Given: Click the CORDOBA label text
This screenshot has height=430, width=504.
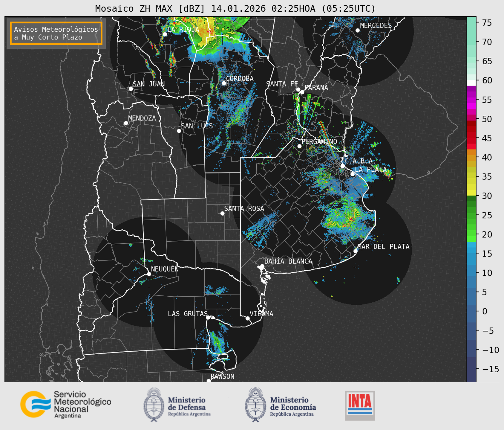Looking at the screenshot, I should [x=240, y=79].
